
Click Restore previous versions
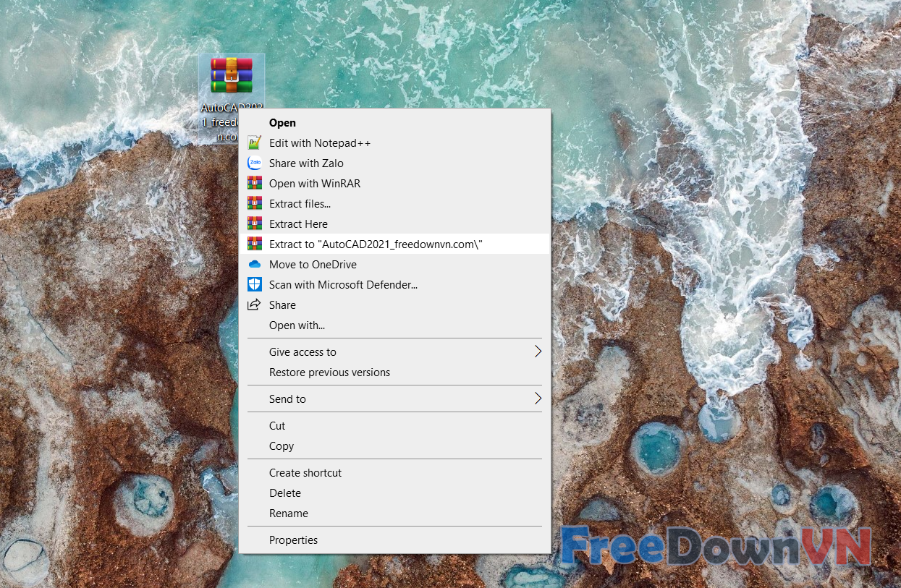coord(329,372)
